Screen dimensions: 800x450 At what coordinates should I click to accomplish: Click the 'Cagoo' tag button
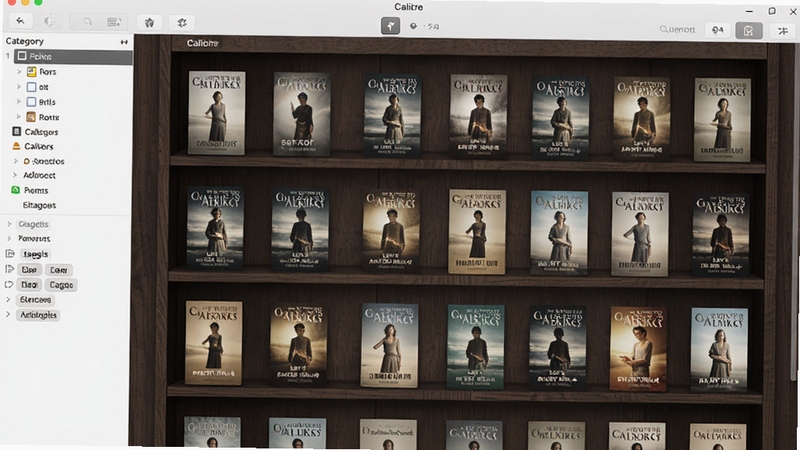pos(61,285)
